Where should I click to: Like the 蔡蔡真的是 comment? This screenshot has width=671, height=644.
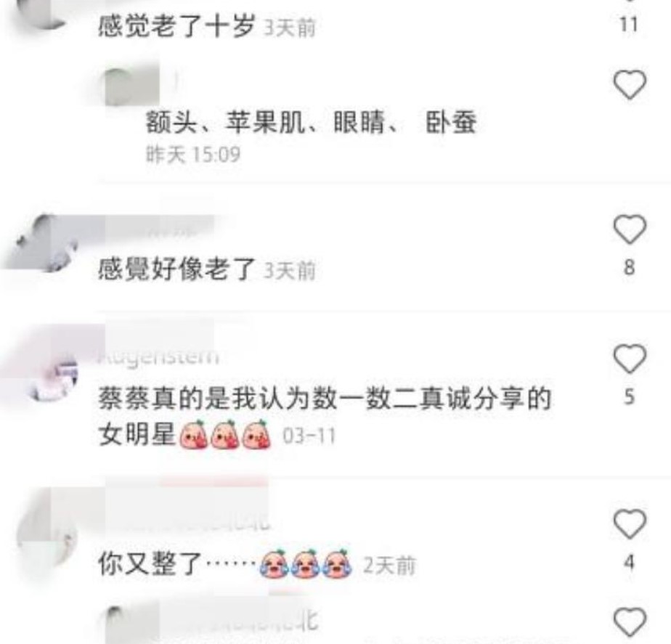click(x=630, y=359)
